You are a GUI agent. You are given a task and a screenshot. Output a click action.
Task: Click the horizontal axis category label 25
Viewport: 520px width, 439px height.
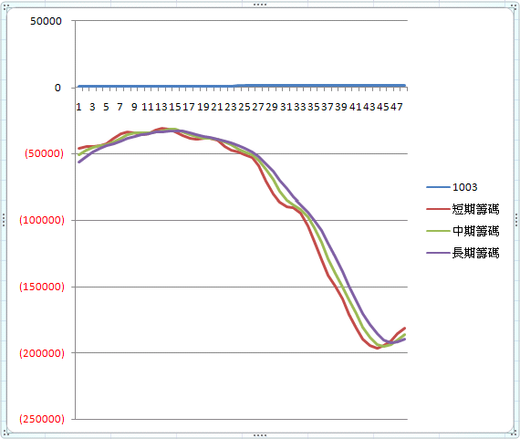tap(244, 107)
